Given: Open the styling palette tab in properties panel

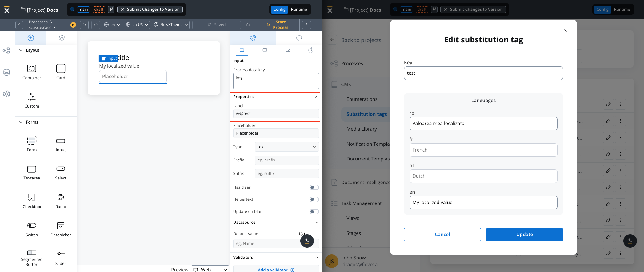Looking at the screenshot, I should click(x=299, y=38).
